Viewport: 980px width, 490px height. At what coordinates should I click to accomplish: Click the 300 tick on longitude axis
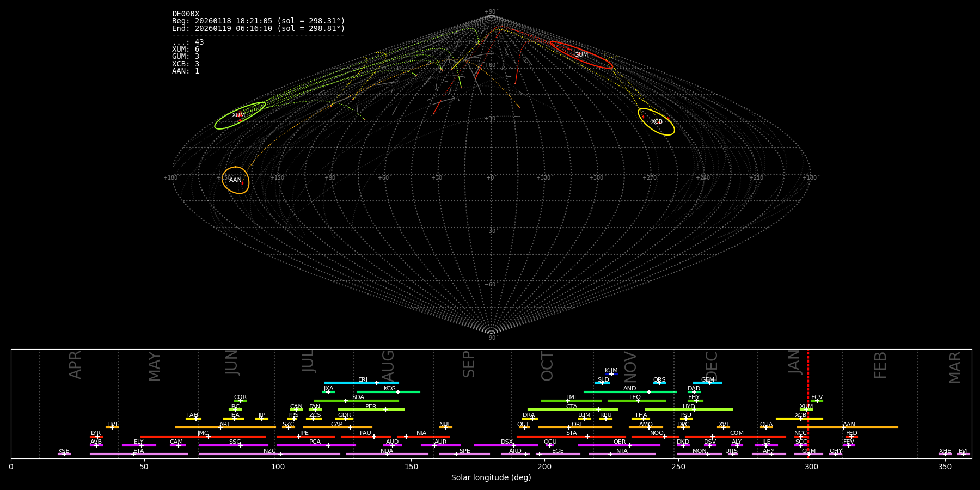(811, 467)
